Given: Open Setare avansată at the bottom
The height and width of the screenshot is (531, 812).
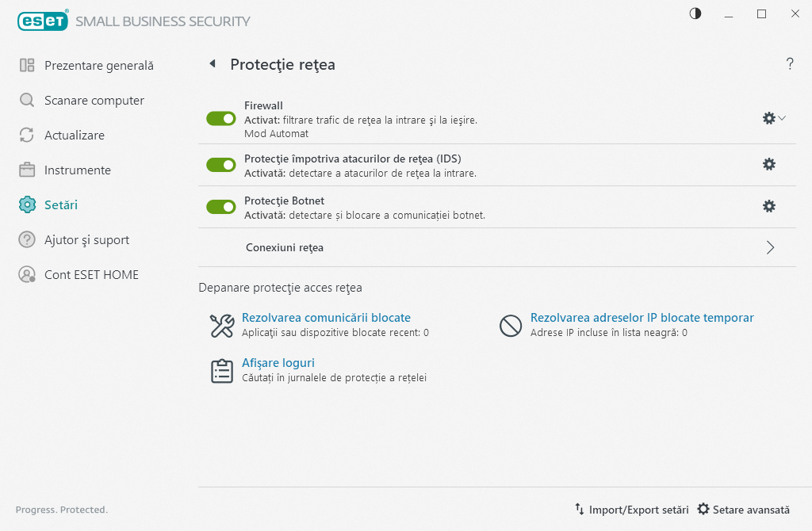Looking at the screenshot, I should pyautogui.click(x=743, y=510).
